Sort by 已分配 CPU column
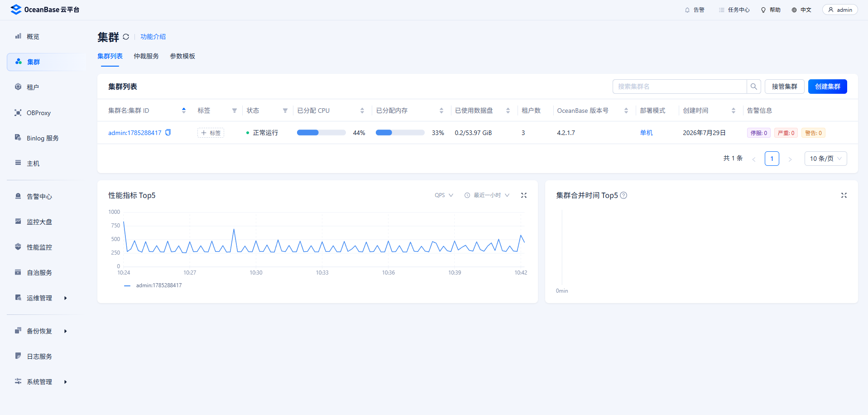 tap(362, 111)
